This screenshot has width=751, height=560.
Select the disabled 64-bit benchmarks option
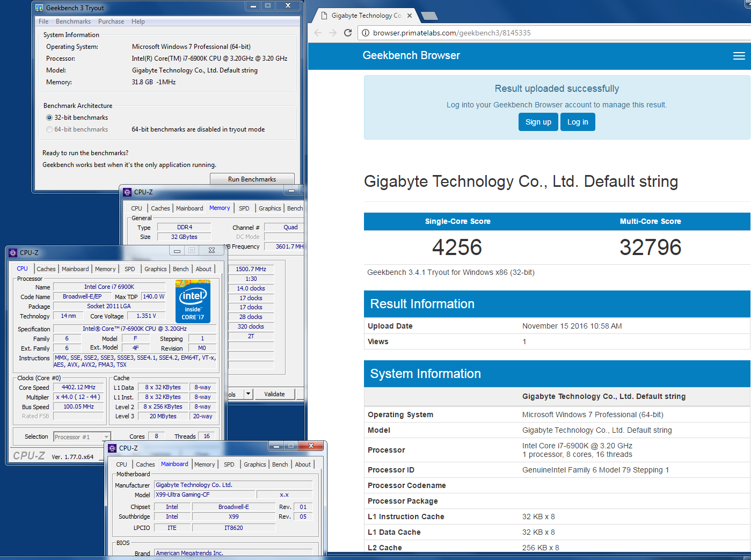(49, 129)
